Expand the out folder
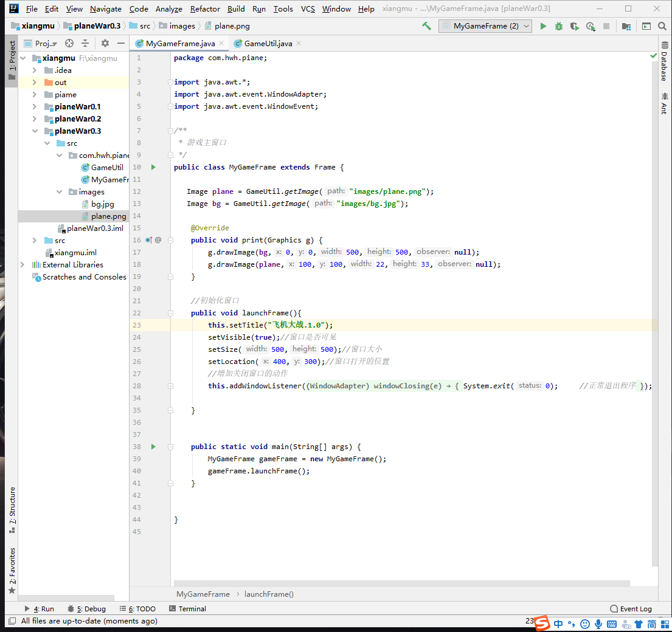 tap(35, 82)
